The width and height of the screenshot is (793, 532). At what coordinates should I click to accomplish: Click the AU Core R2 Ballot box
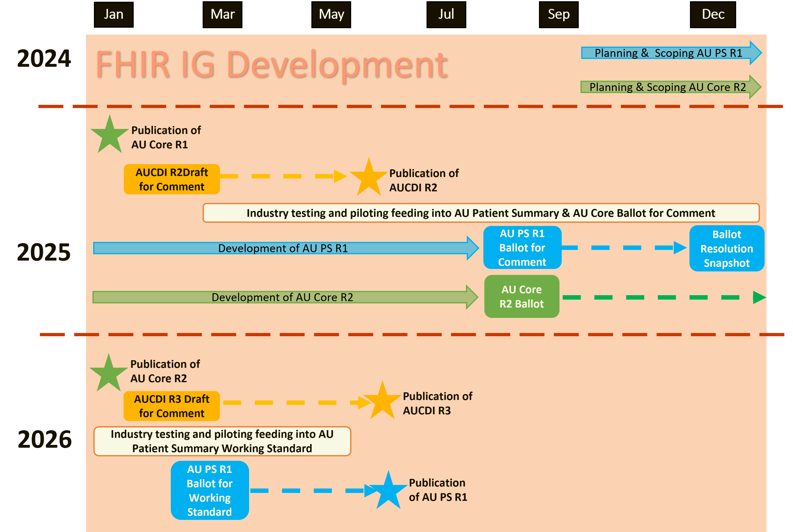coord(522,297)
